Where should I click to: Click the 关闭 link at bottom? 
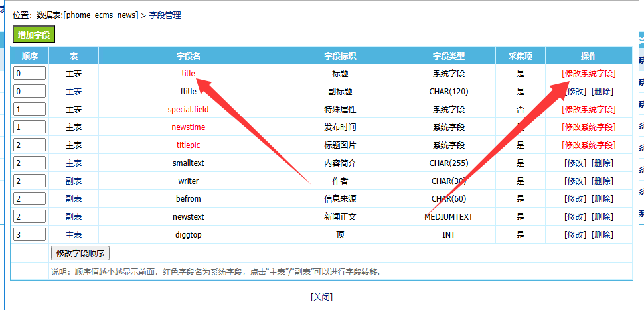(321, 297)
